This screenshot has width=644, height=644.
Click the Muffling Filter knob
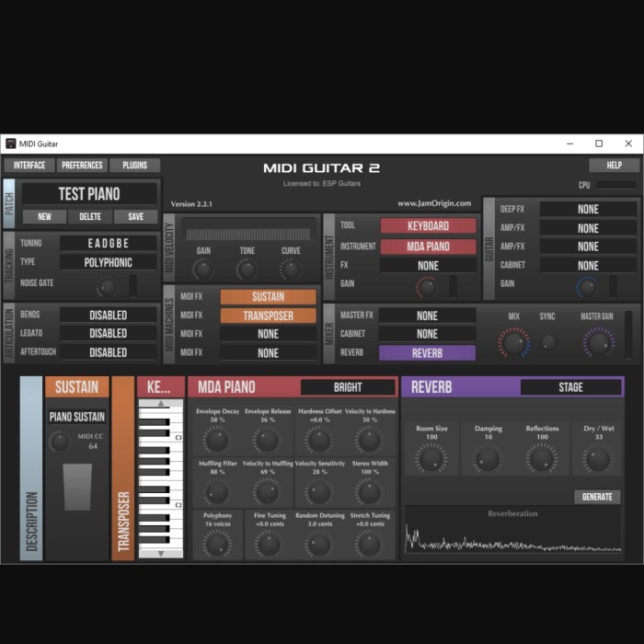click(x=217, y=492)
